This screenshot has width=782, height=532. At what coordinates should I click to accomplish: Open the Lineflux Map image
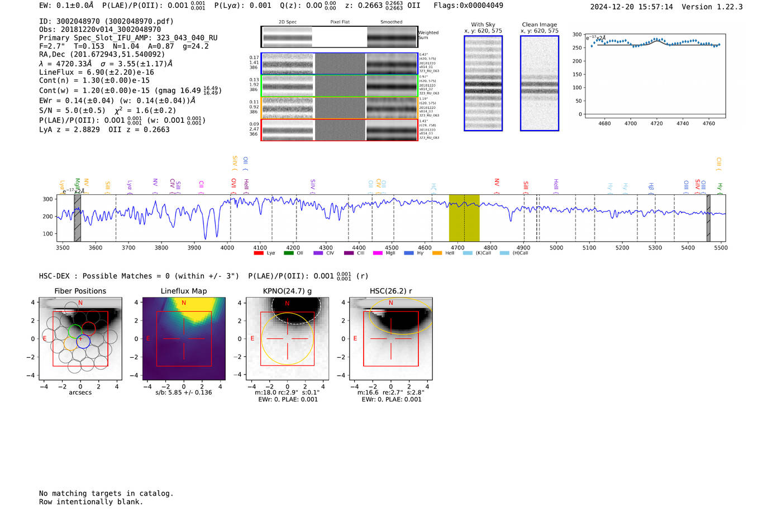(x=184, y=339)
